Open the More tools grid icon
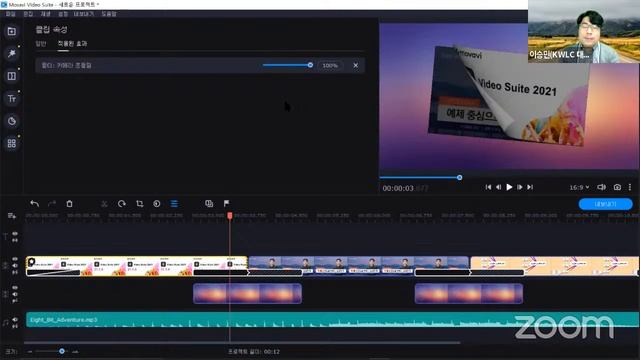Image resolution: width=640 pixels, height=360 pixels. pyautogui.click(x=11, y=143)
